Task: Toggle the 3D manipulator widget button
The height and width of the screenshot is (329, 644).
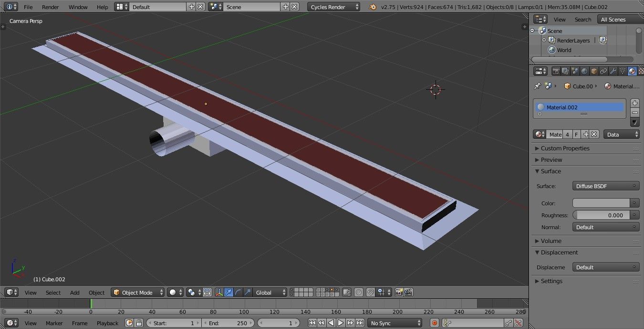Action: click(219, 292)
